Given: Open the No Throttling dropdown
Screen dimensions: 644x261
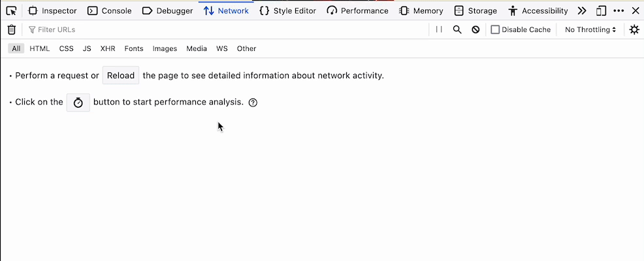Looking at the screenshot, I should click(x=590, y=29).
